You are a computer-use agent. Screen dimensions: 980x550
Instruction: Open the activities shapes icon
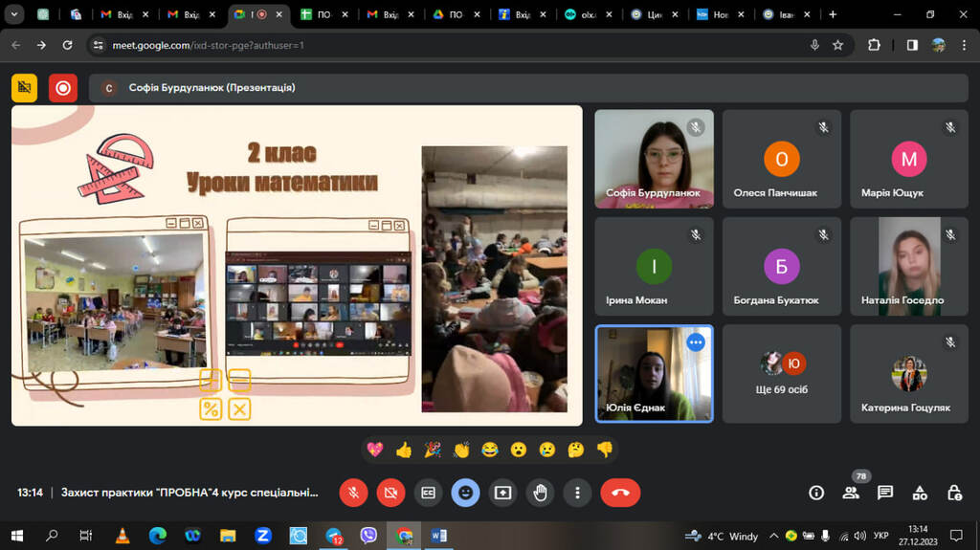point(920,493)
